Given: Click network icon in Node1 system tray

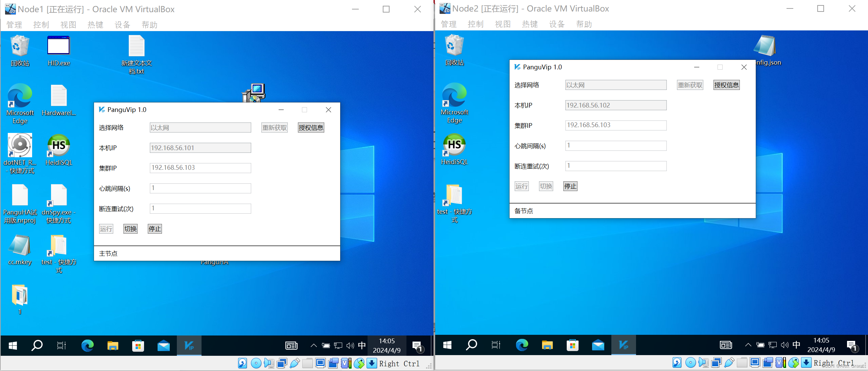Looking at the screenshot, I should [338, 345].
